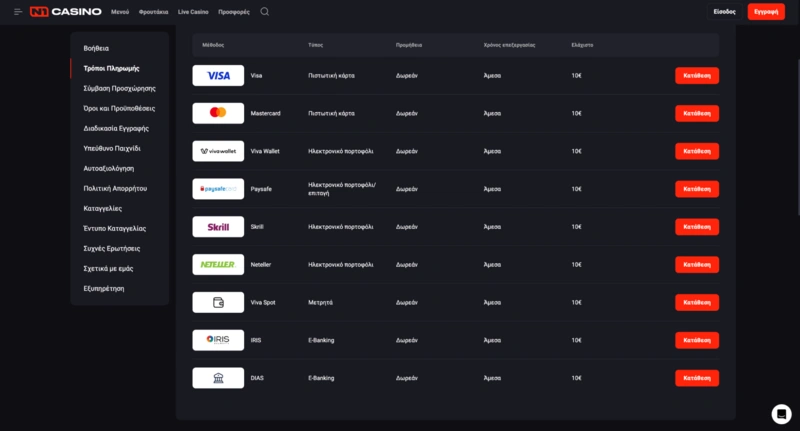
Task: Open the Προσφορές navigation item
Action: click(234, 12)
